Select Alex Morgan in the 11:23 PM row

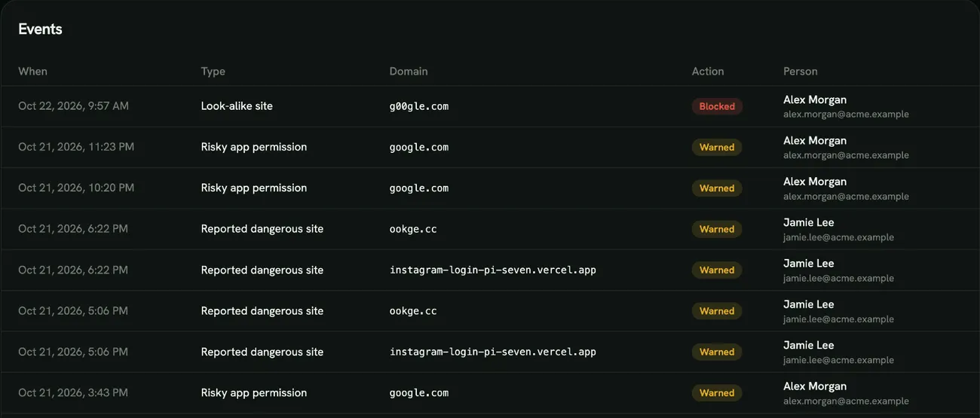pos(815,140)
